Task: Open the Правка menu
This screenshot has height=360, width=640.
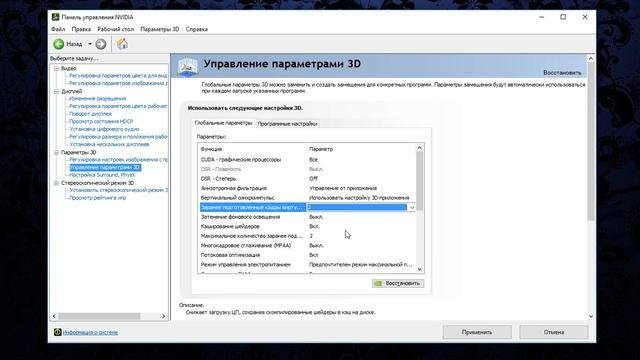Action: 81,29
